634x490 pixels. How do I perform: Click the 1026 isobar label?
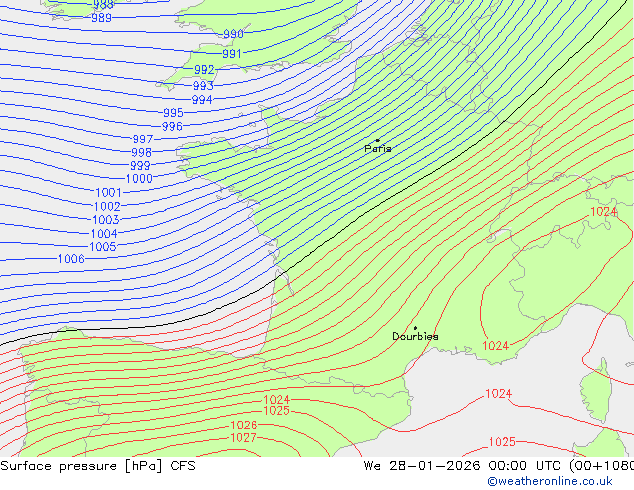point(244,425)
